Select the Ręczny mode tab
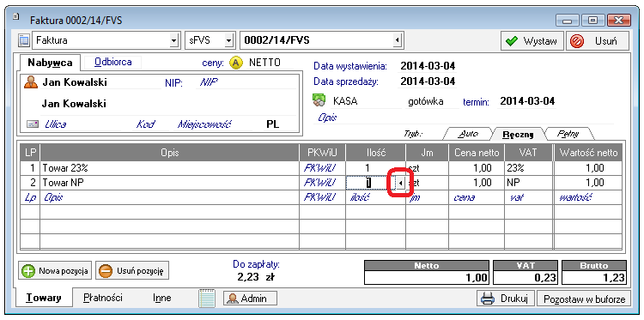 (519, 135)
